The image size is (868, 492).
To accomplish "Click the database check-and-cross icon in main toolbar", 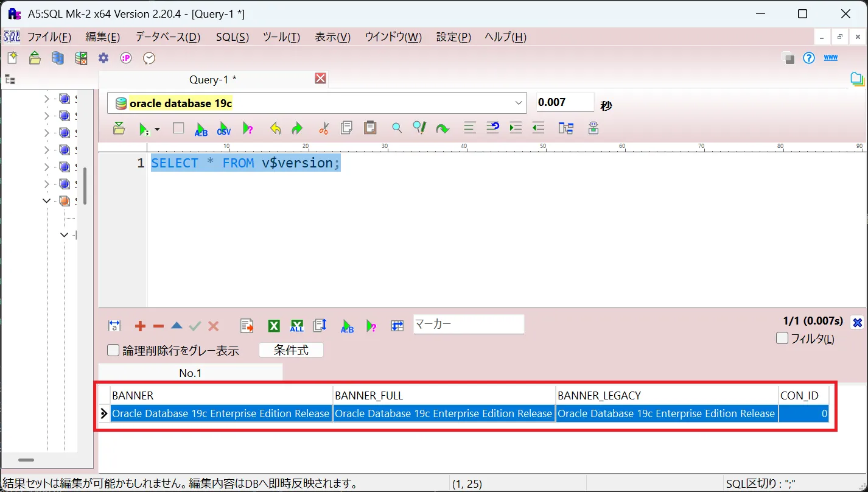I will pyautogui.click(x=80, y=58).
